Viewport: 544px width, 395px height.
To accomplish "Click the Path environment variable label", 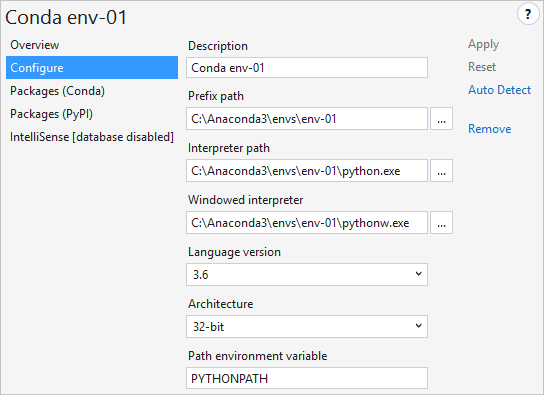I will [257, 356].
